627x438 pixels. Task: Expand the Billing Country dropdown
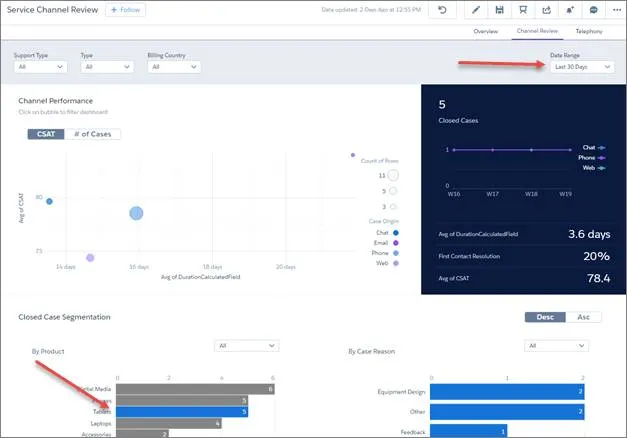click(x=174, y=67)
